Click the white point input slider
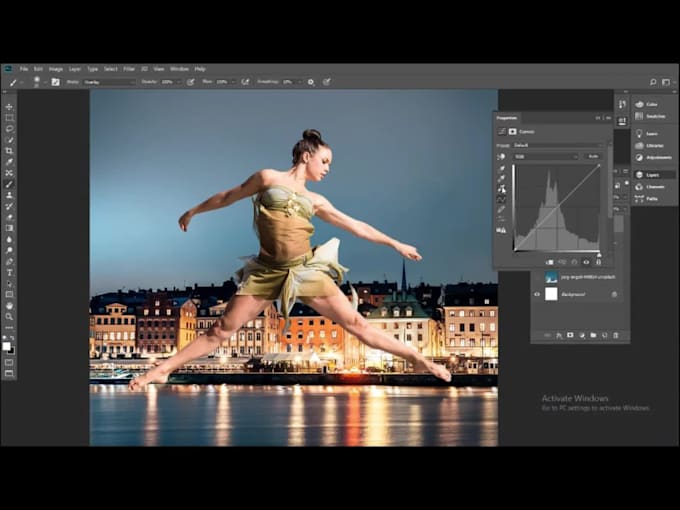The width and height of the screenshot is (680, 510). click(x=599, y=255)
